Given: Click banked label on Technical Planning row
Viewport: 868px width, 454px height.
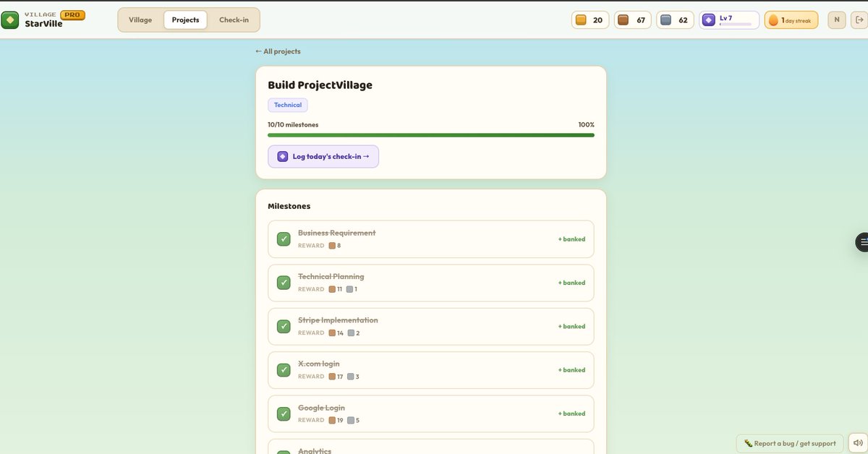Looking at the screenshot, I should (x=571, y=283).
